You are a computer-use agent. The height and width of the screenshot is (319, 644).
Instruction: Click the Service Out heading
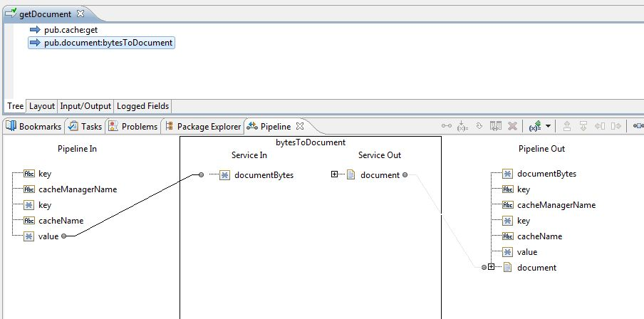pyautogui.click(x=380, y=155)
